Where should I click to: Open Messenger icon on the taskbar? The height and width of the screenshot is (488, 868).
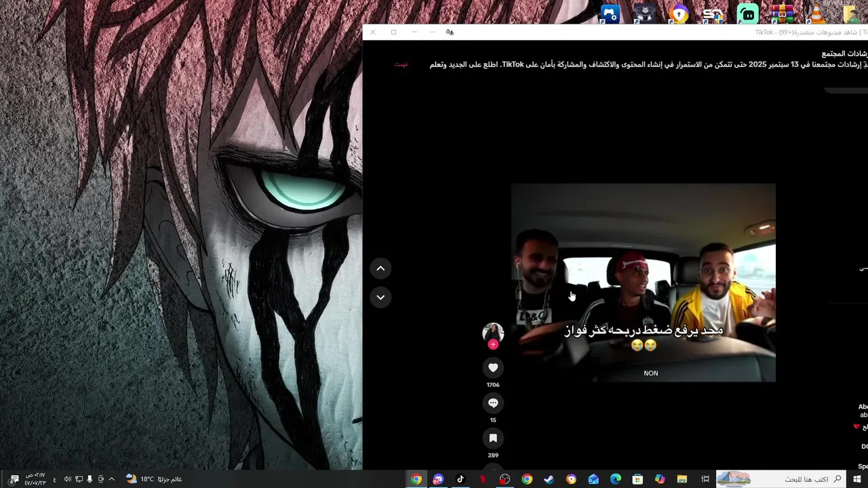439,479
